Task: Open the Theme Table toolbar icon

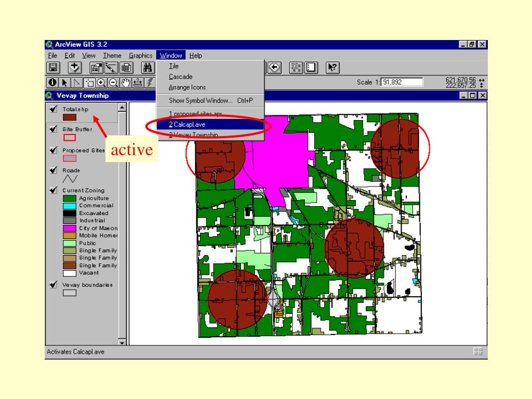Action: pos(126,68)
